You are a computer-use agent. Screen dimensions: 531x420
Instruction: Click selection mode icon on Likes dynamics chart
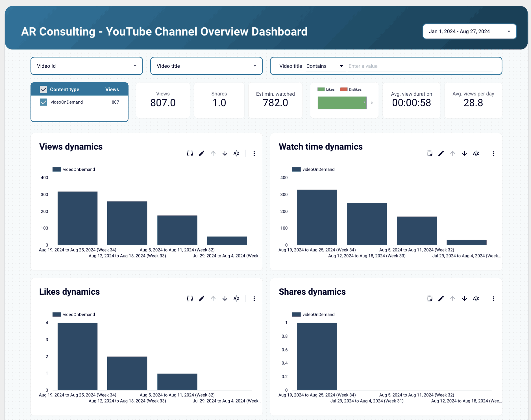click(190, 298)
